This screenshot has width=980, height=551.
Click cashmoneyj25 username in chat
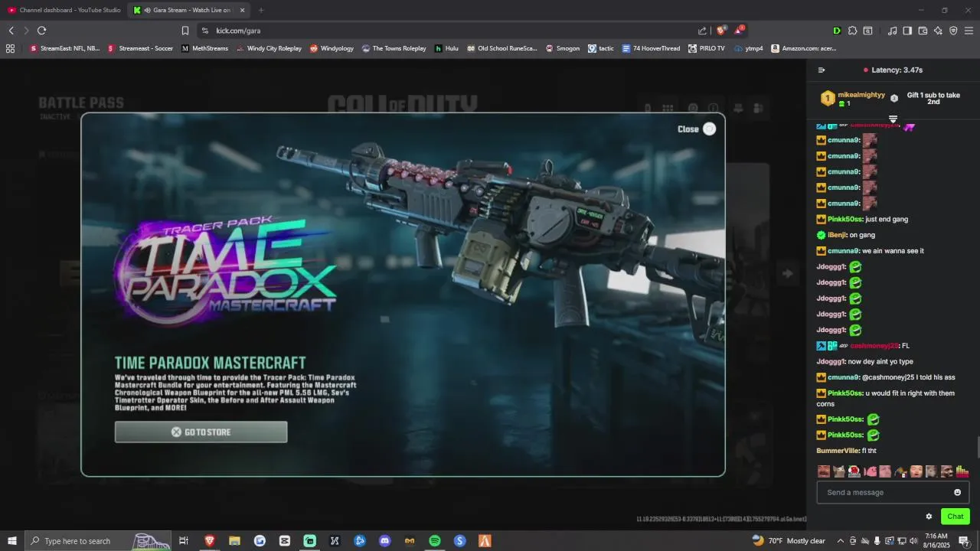coord(874,346)
